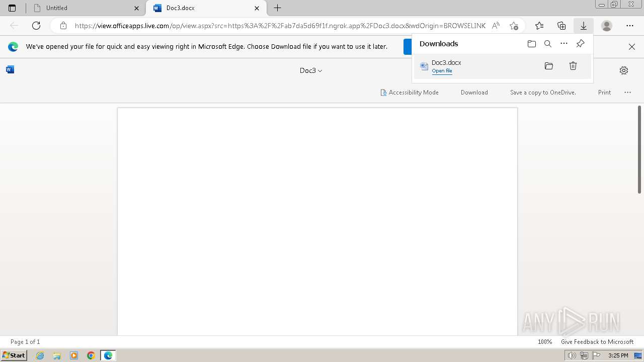Click the Page 1 of 1 indicator
Image resolution: width=644 pixels, height=362 pixels.
(25, 342)
